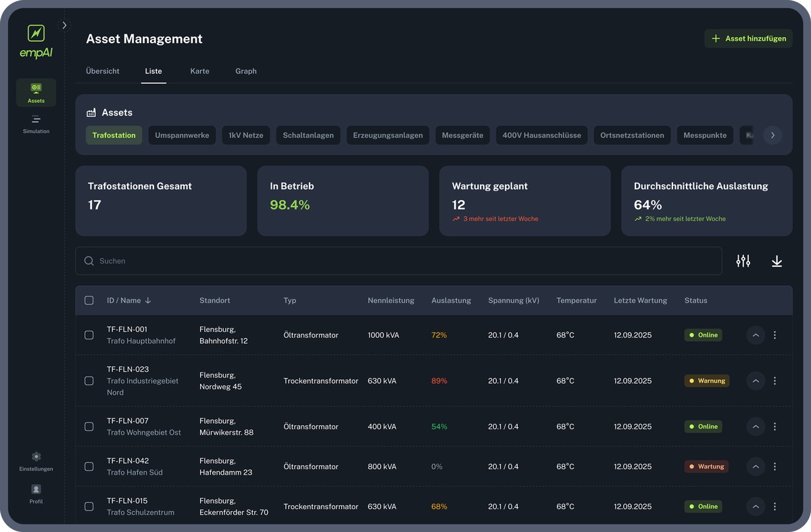Collapse the TF-FLN-001 row details chevron
This screenshot has width=811, height=532.
[756, 335]
